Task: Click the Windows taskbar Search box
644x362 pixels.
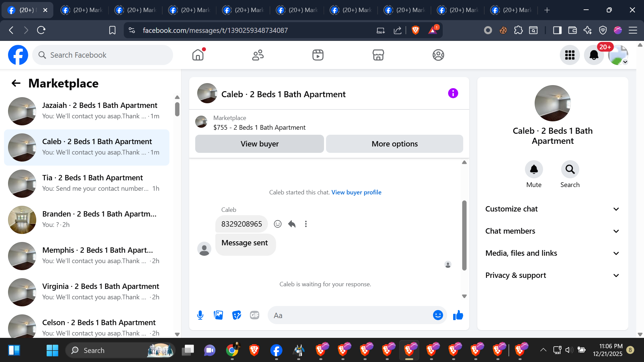Action: coord(120,350)
